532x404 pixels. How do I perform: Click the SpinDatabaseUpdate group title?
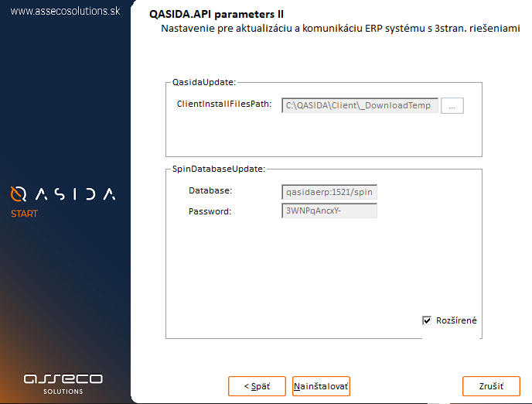[219, 169]
